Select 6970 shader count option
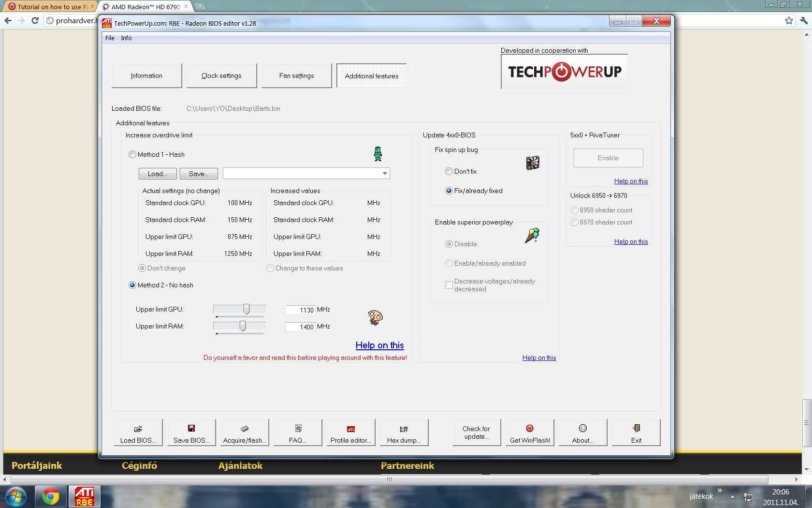This screenshot has height=508, width=812. pos(602,222)
